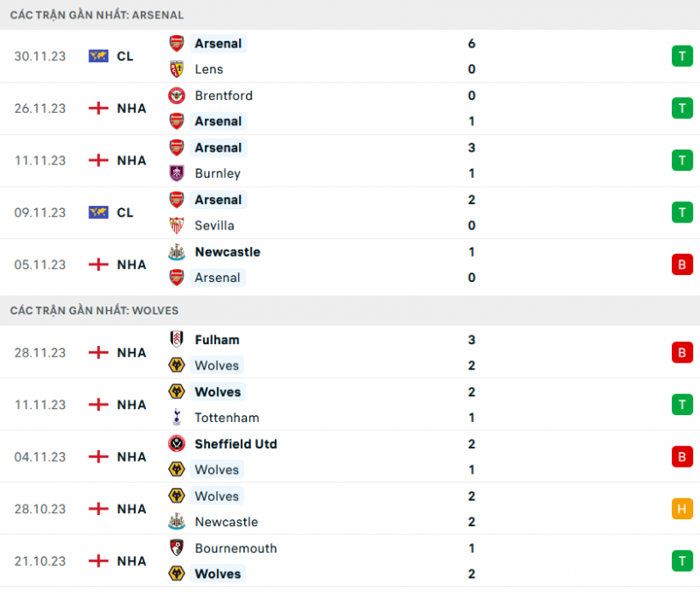Open the Newcastle team link on 05.11.23
Image resolution: width=700 pixels, height=592 pixels.
point(227,251)
